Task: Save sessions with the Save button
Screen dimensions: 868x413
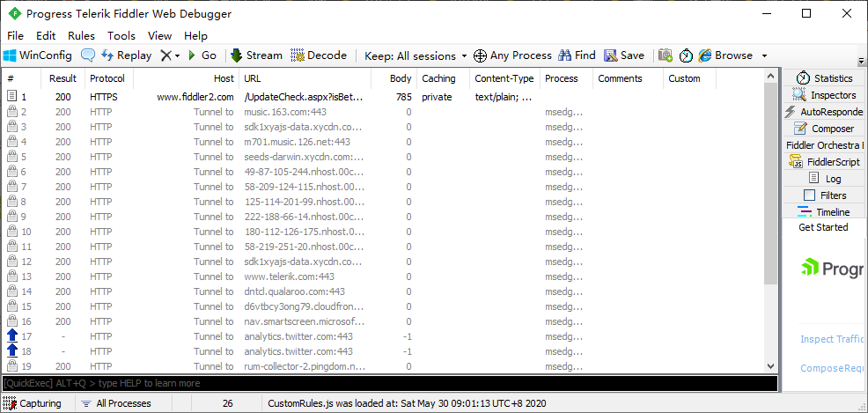Action: [x=624, y=55]
